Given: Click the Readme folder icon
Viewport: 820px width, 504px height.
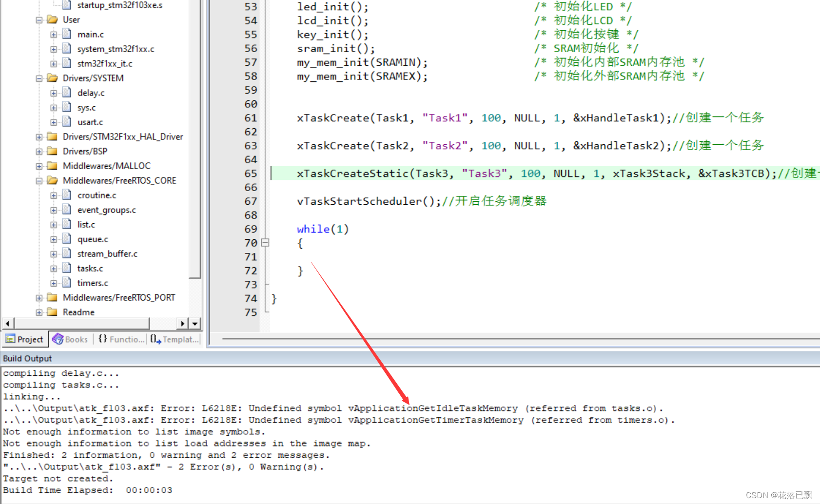Looking at the screenshot, I should coord(52,312).
